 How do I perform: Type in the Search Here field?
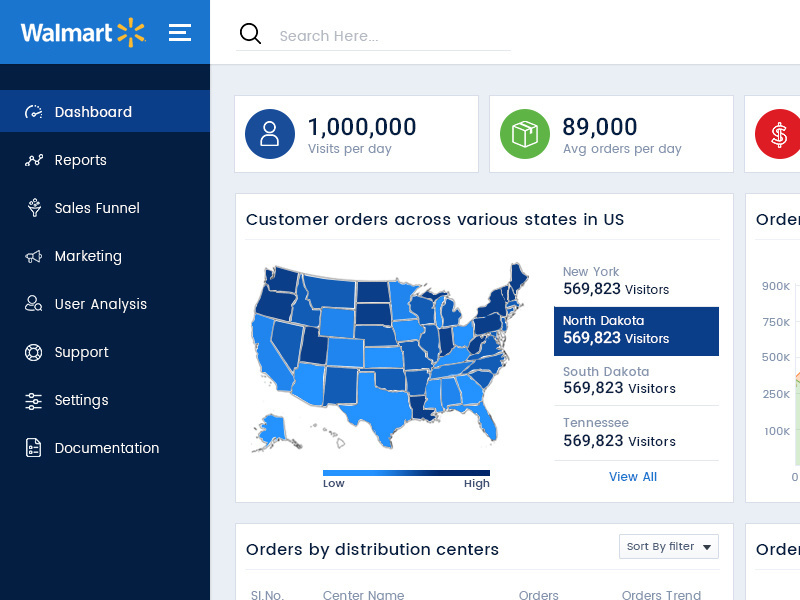point(390,36)
